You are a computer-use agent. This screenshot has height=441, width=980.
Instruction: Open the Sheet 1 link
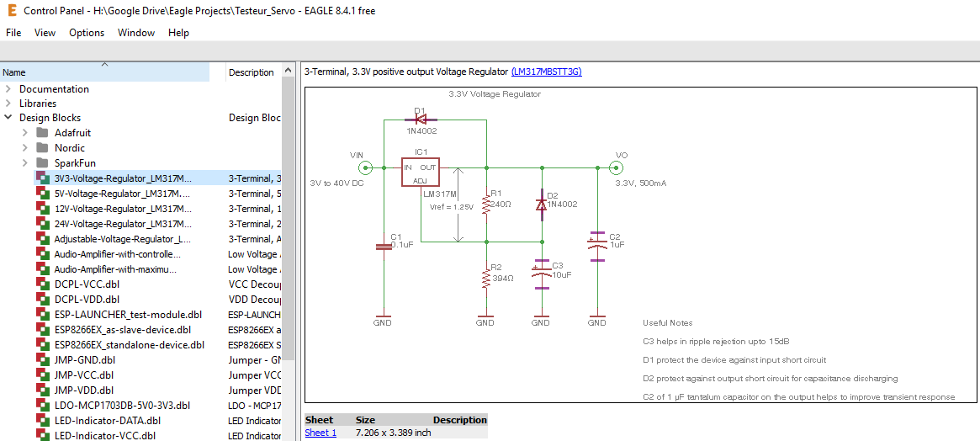click(x=320, y=433)
